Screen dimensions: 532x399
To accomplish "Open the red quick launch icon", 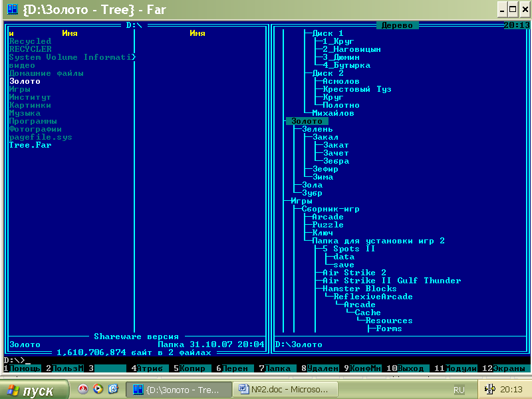I will [82, 389].
